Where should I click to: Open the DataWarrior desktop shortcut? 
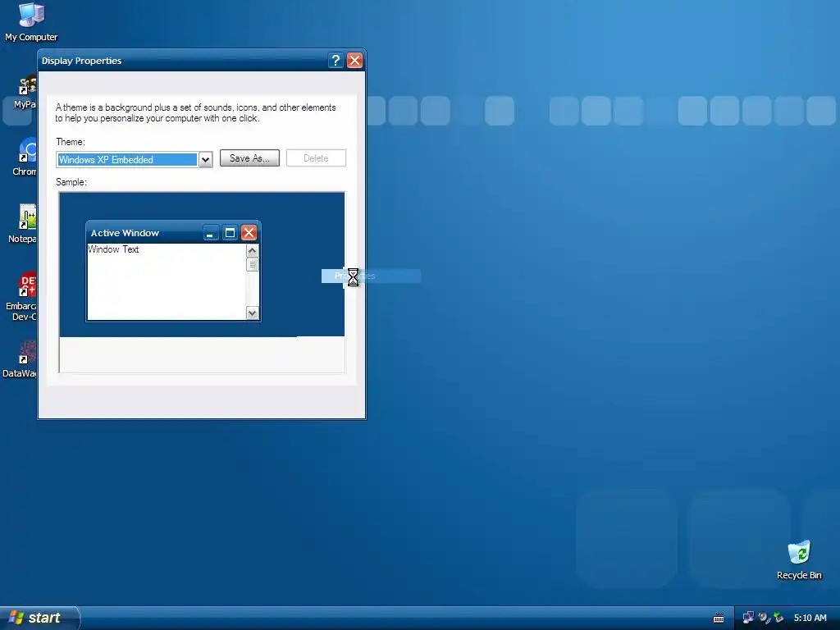pos(21,359)
